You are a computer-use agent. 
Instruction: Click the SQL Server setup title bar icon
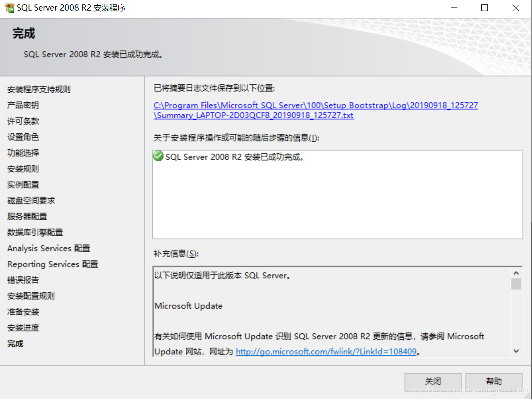point(9,8)
